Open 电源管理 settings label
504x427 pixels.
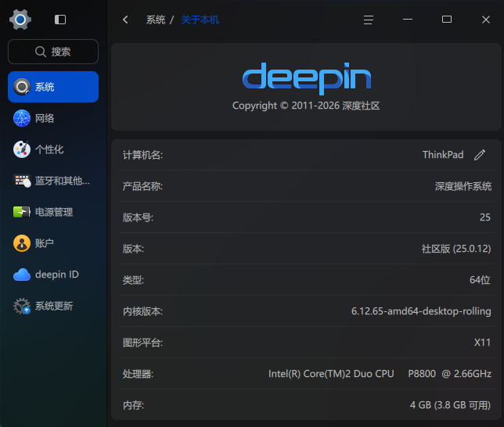point(54,212)
